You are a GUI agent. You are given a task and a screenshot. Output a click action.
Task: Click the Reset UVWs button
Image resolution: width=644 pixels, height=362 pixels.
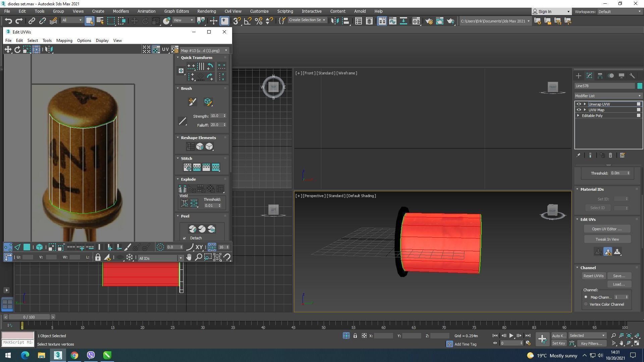click(593, 276)
